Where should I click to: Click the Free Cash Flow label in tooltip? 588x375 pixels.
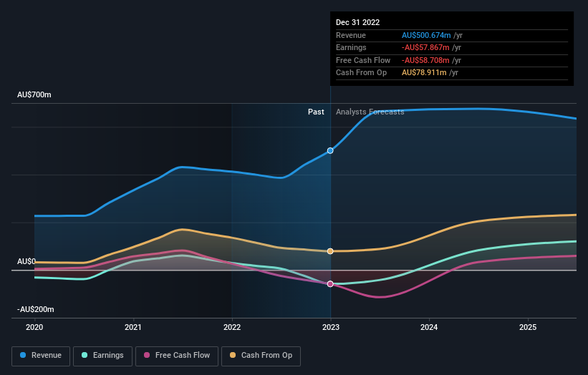click(363, 60)
